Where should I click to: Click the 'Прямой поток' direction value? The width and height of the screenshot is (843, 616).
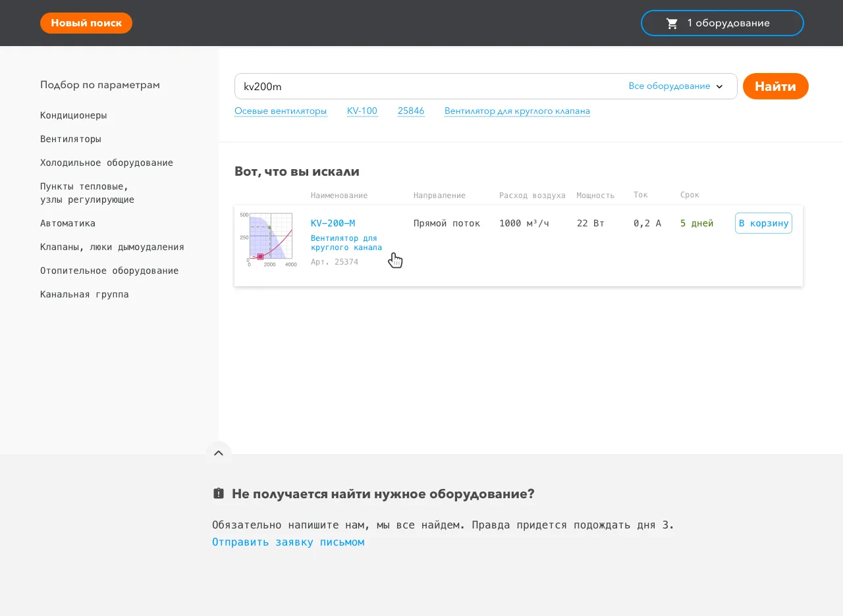click(x=447, y=223)
